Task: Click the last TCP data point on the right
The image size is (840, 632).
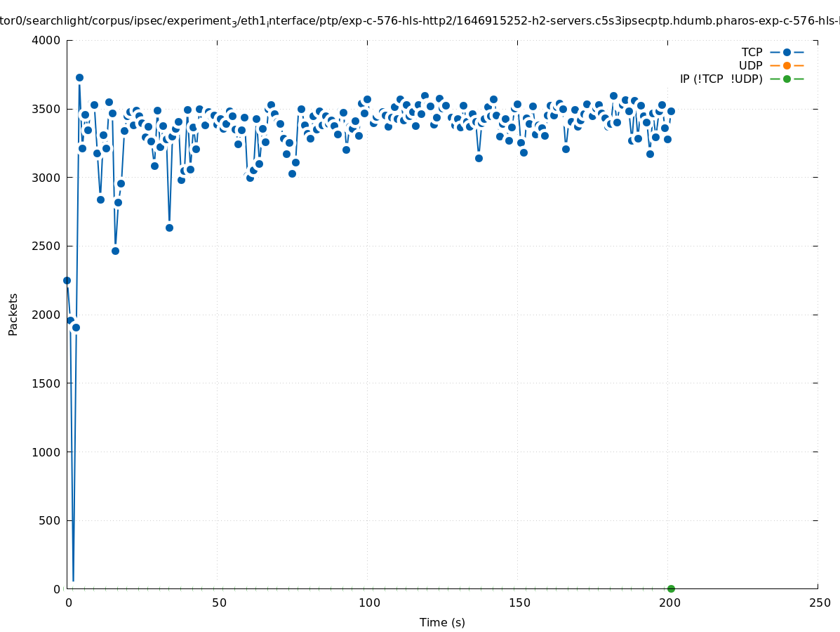Action: [671, 111]
